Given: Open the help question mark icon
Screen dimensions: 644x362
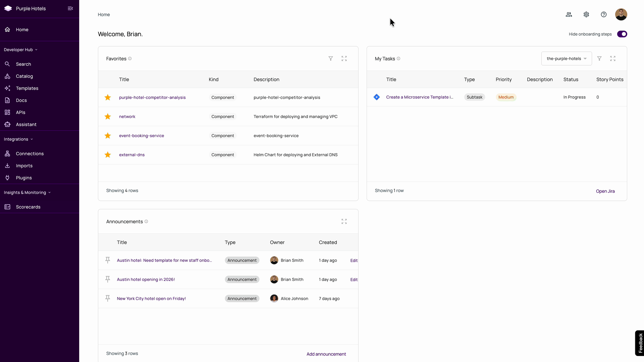Looking at the screenshot, I should (x=604, y=14).
